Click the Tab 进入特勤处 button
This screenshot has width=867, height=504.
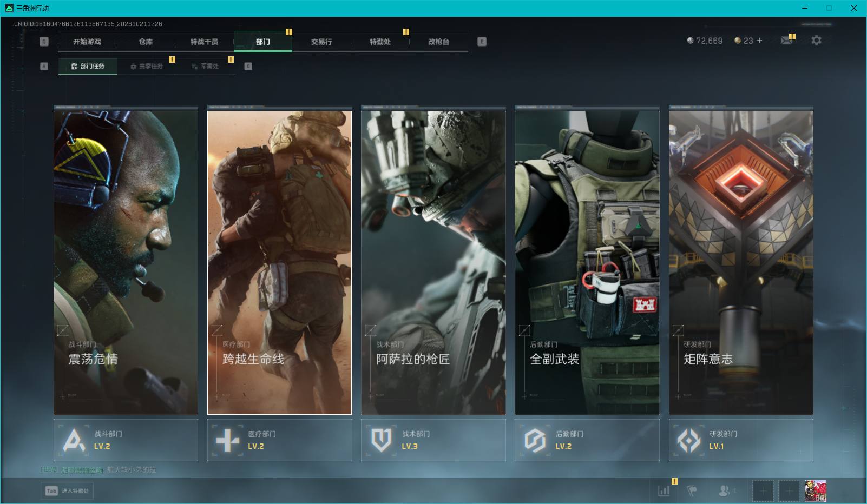(67, 490)
